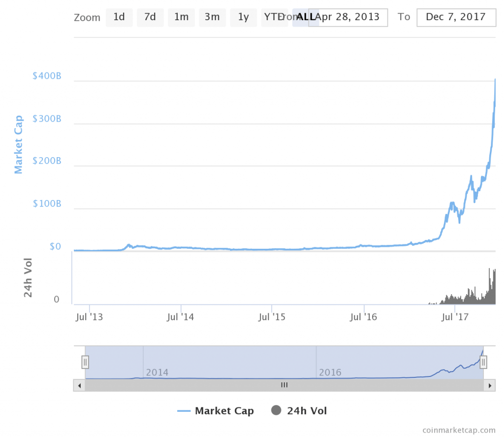Click the 2016 marker in the navigator

[x=330, y=372]
